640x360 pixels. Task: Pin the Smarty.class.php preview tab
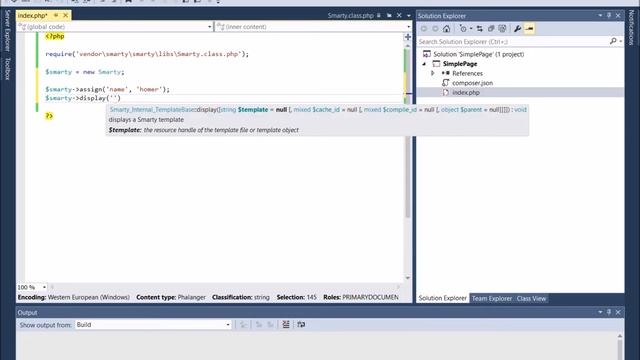(x=379, y=16)
